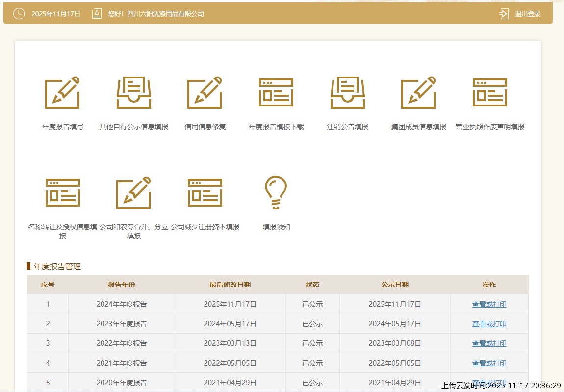Click the 退出登录 text link
This screenshot has height=392, width=564.
pos(528,14)
